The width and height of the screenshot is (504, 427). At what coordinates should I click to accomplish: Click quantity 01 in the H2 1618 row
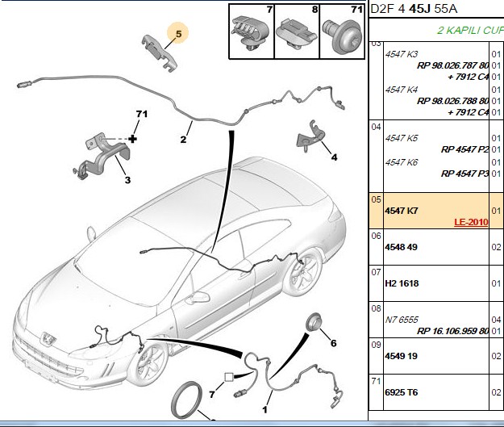[496, 283]
